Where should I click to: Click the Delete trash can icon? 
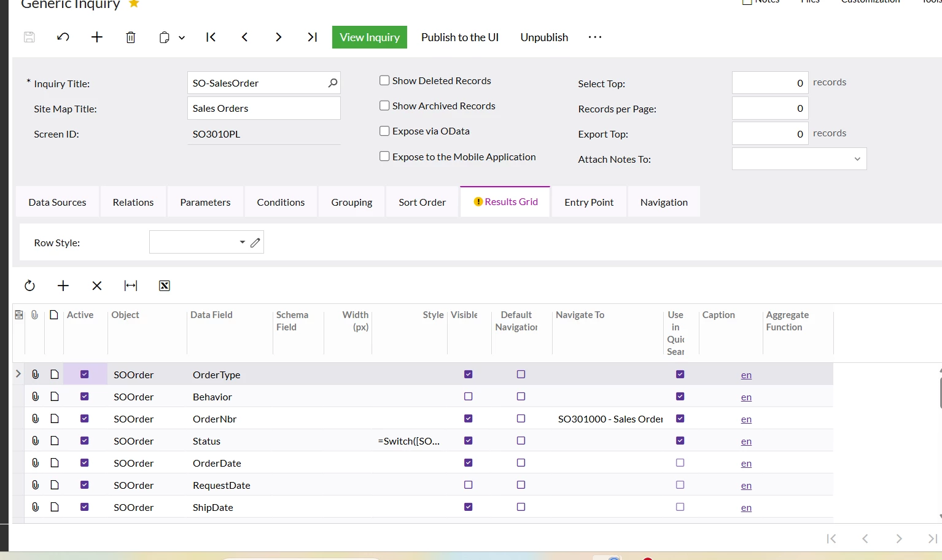[131, 37]
